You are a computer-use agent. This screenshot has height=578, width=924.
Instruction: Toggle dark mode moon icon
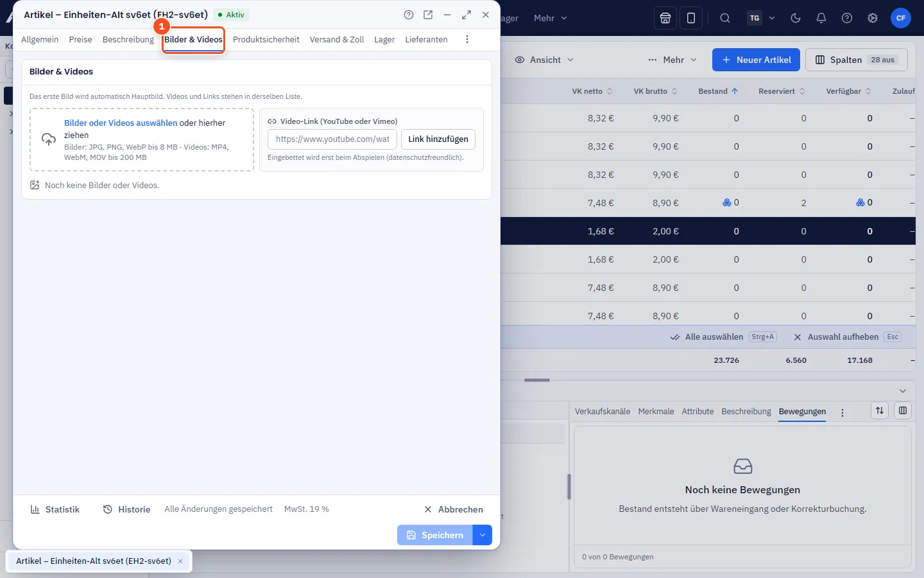coord(796,18)
